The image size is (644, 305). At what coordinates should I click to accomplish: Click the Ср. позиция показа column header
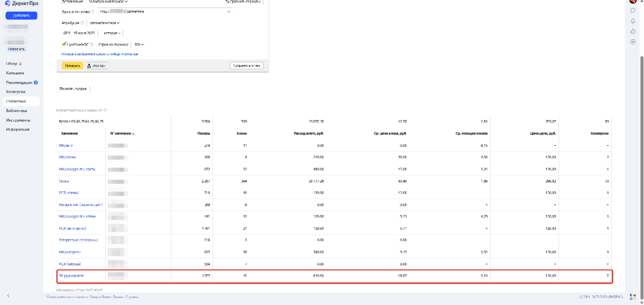pos(471,133)
